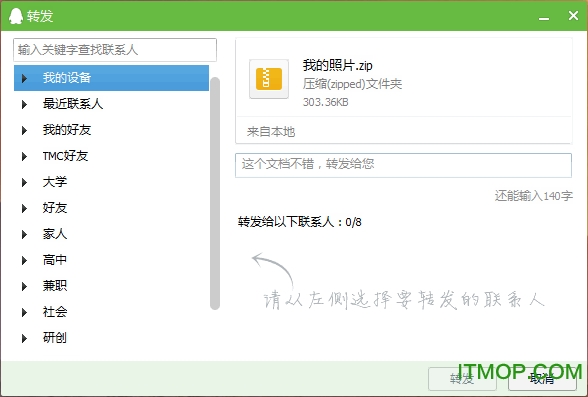Image resolution: width=588 pixels, height=397 pixels.
Task: Click the 取消 cancel button
Action: [x=542, y=379]
